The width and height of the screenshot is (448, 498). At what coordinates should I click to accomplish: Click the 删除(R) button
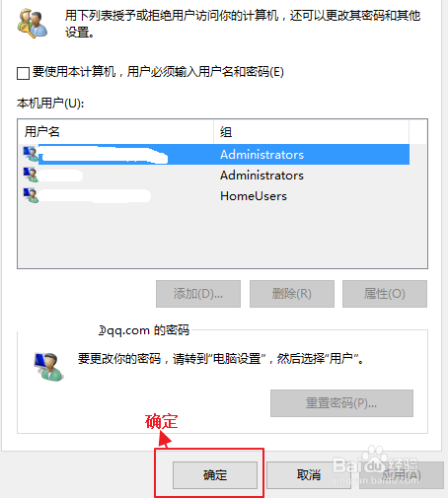pos(292,294)
